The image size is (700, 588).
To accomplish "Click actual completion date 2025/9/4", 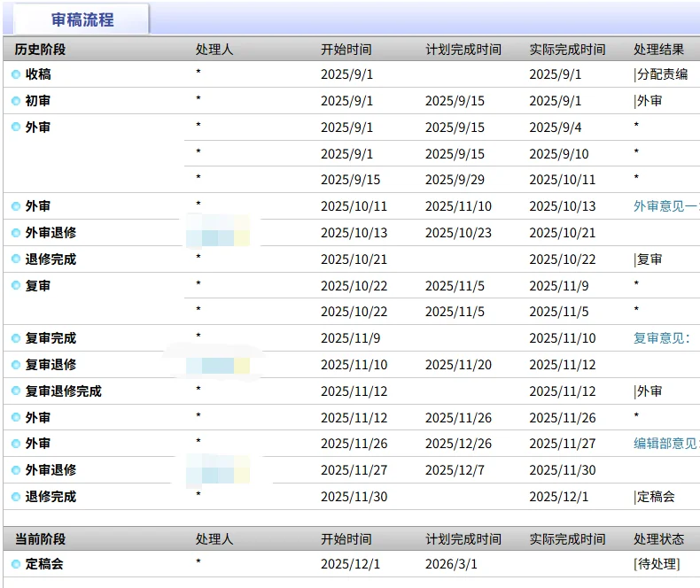I will tap(556, 128).
